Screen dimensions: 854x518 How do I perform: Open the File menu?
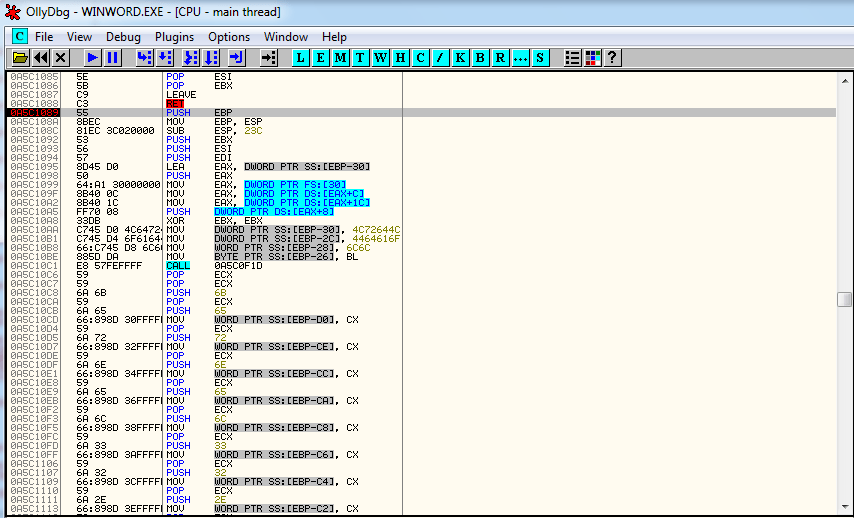44,37
